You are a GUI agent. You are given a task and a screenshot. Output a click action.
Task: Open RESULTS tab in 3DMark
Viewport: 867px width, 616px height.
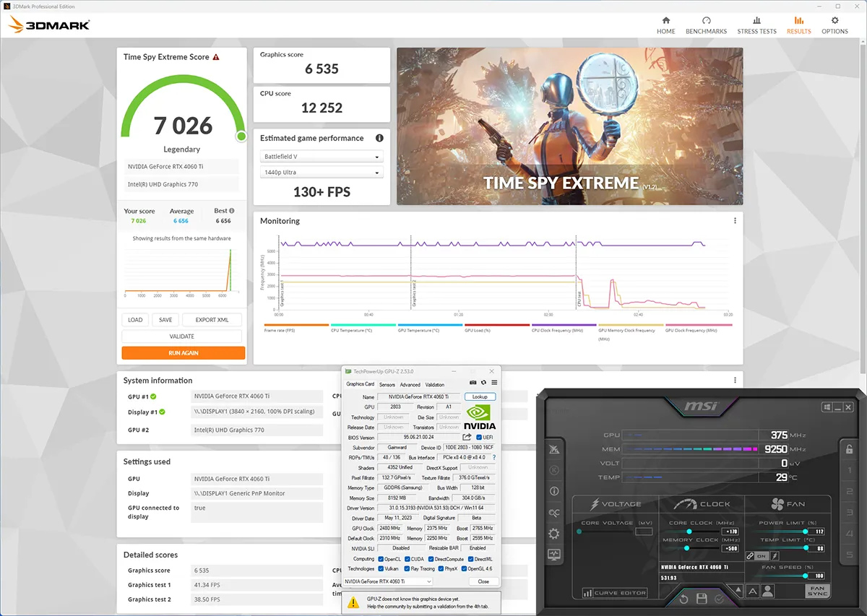(798, 25)
